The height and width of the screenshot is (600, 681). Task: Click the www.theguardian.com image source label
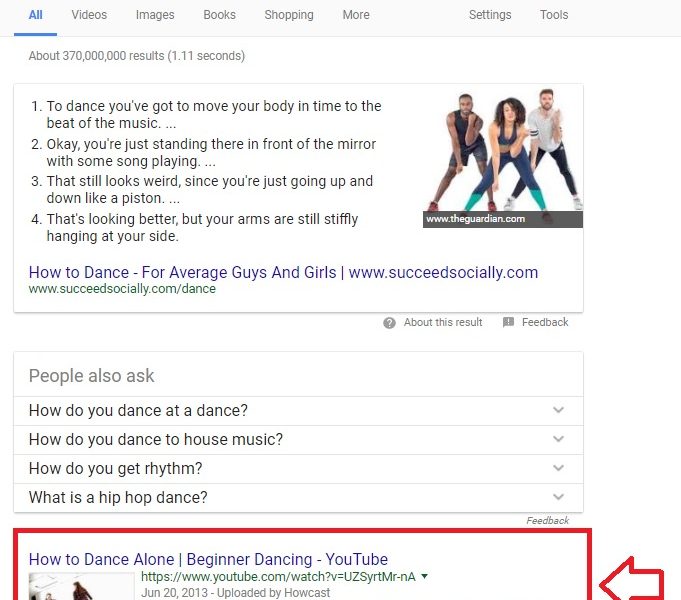(476, 219)
